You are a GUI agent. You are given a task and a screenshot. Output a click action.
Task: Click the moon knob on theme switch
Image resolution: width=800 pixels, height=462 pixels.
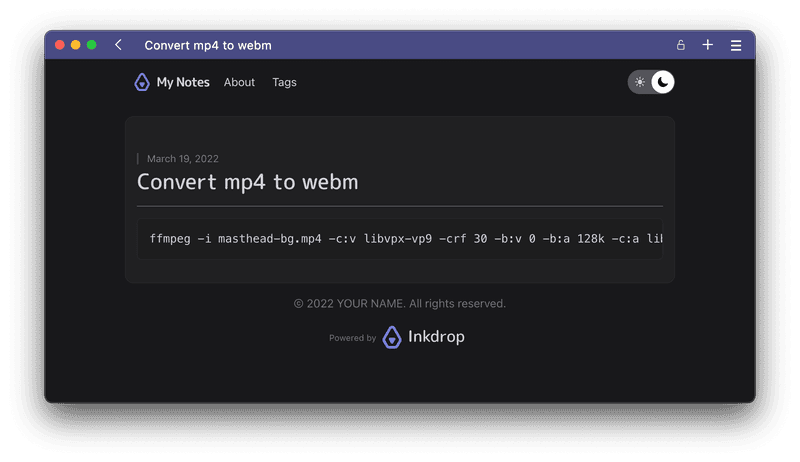(662, 82)
